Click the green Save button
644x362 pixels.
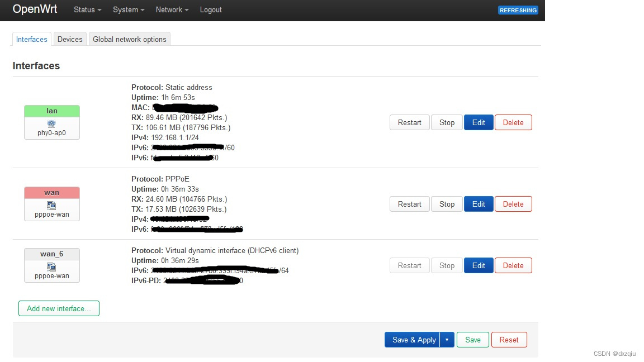[473, 340]
